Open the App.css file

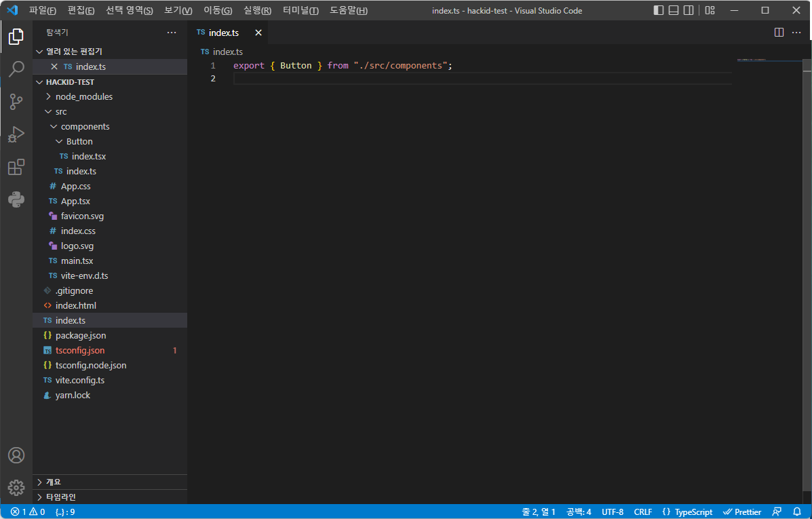click(110, 186)
